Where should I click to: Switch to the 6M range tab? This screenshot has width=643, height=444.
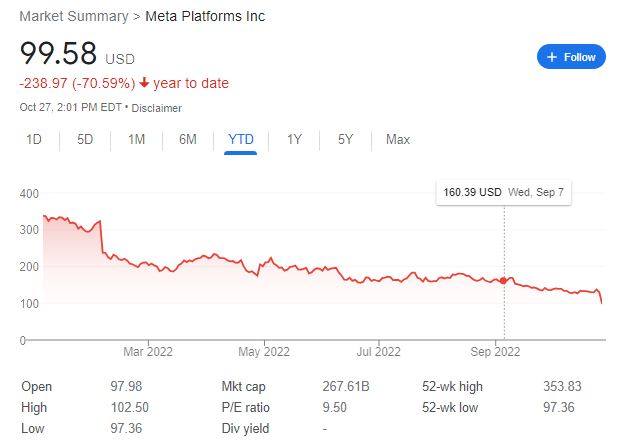(188, 140)
